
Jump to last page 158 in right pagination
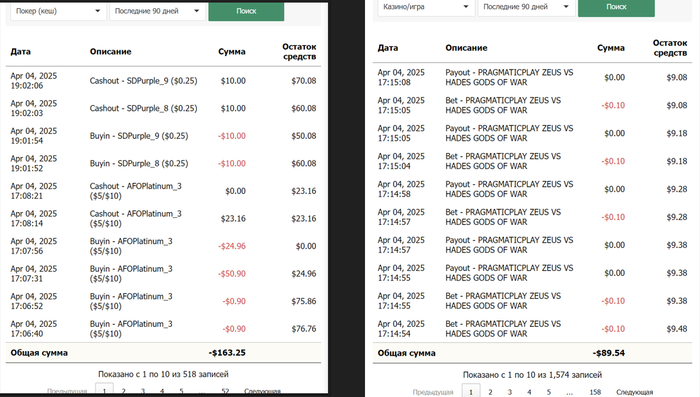595,392
